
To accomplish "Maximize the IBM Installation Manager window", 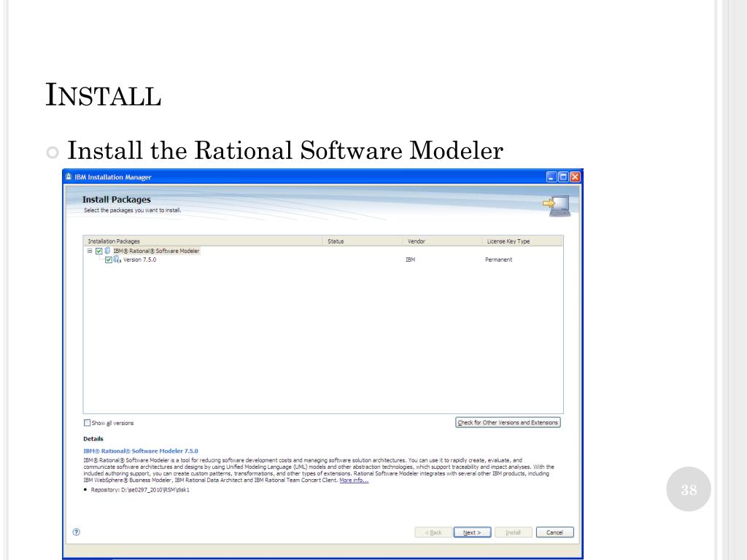I will 563,177.
